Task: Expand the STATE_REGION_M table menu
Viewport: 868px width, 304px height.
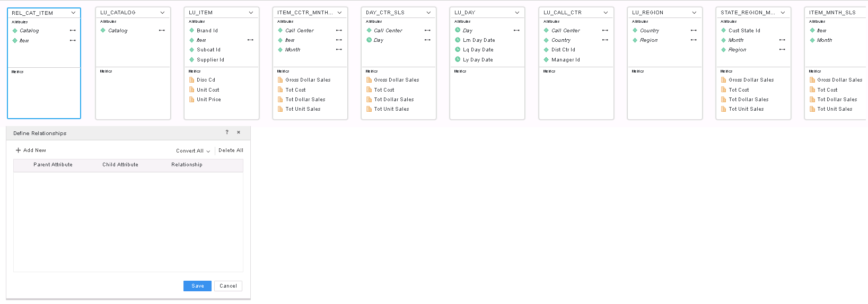Action: point(783,12)
